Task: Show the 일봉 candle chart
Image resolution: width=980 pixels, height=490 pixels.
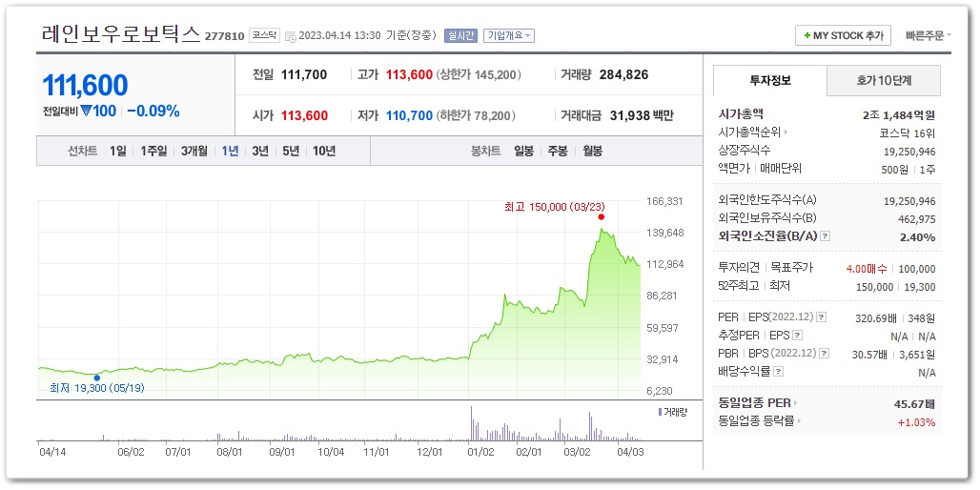Action: click(523, 151)
